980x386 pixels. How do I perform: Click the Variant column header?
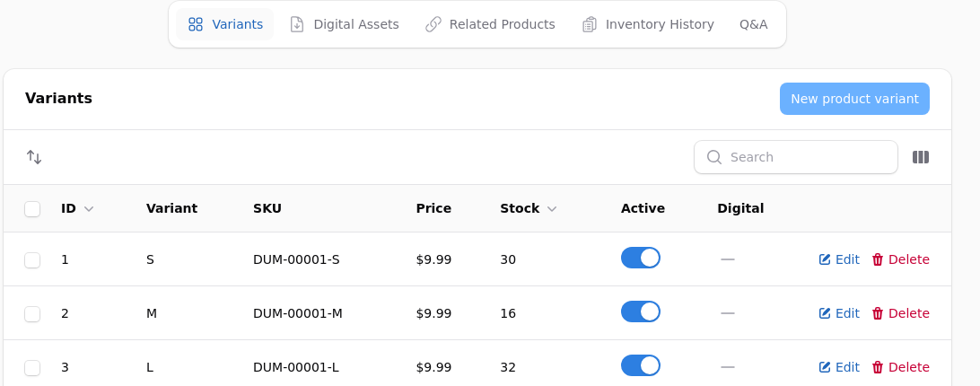click(172, 208)
